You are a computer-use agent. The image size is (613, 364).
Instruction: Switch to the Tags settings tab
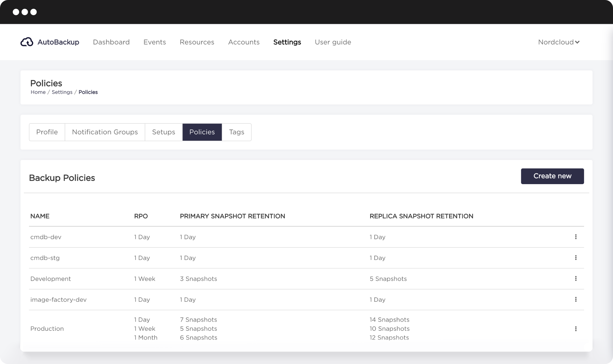237,132
